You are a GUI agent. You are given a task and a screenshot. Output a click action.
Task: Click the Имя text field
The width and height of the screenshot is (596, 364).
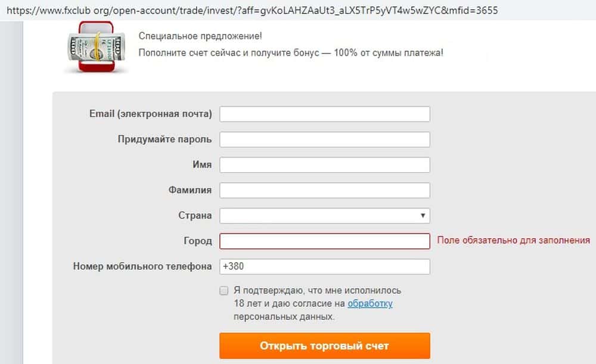point(325,164)
